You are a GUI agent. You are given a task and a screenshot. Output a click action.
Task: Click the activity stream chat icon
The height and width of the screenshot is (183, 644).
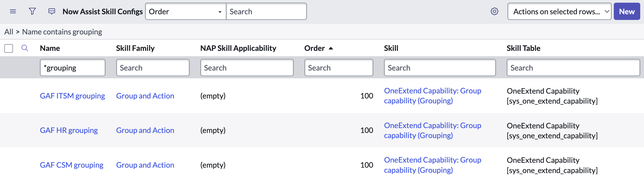pyautogui.click(x=52, y=11)
